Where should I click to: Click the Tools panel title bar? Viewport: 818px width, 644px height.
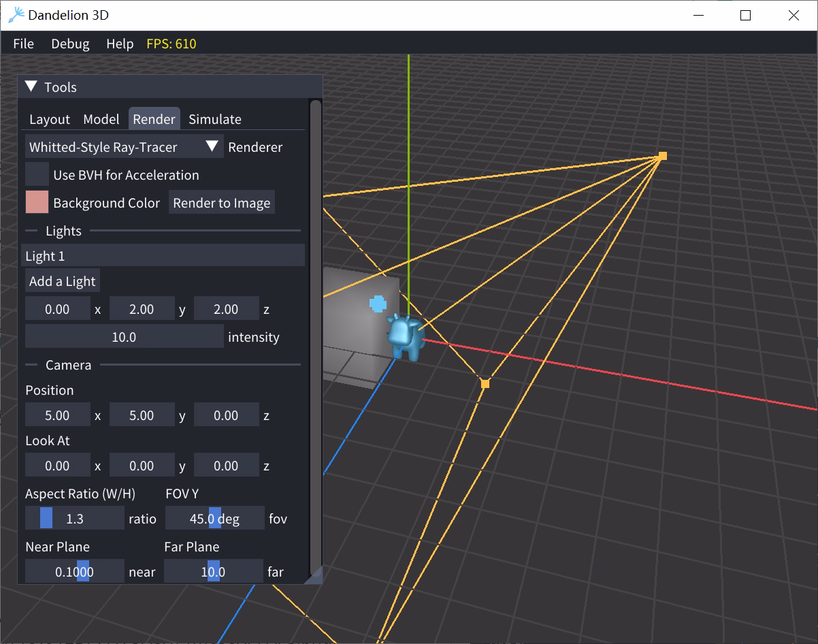170,86
